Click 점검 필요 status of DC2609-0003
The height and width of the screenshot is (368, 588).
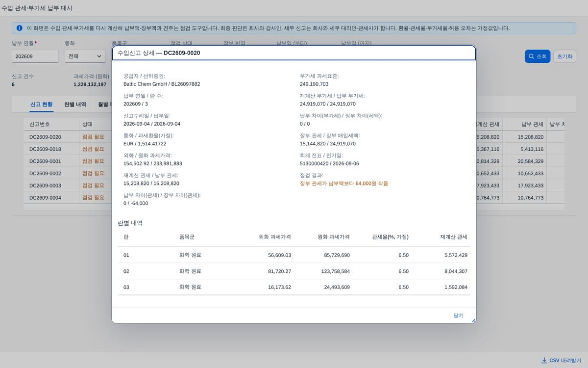93,185
